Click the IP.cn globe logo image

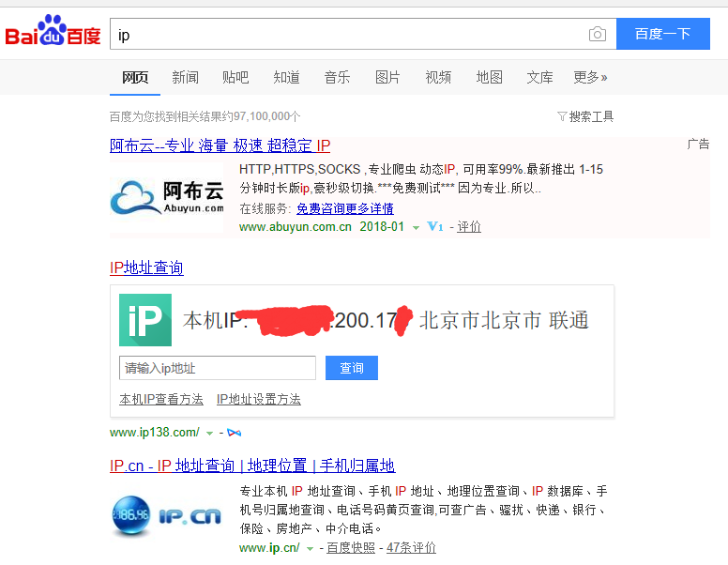[167, 516]
